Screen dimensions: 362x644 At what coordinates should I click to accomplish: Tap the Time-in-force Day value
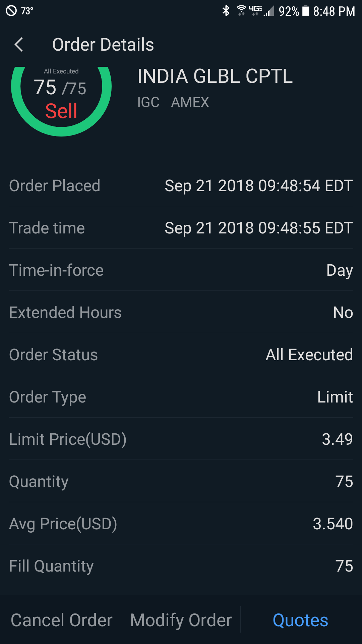click(x=339, y=270)
